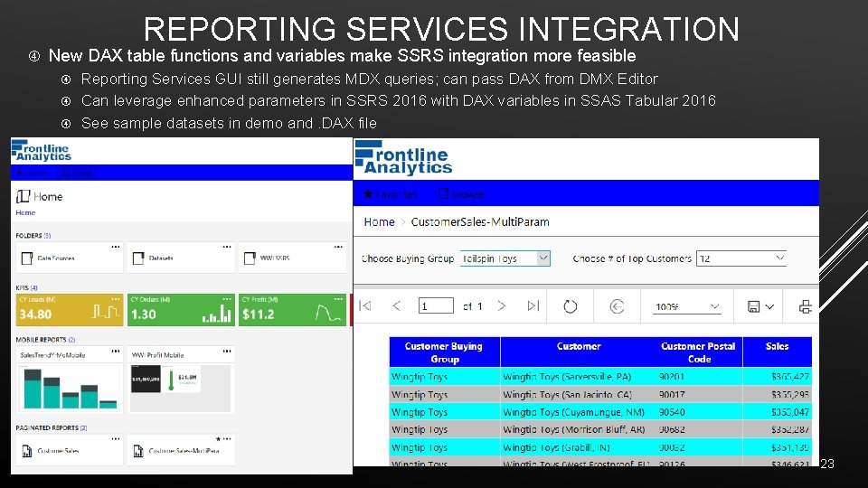Click the Sales column header

pyautogui.click(x=778, y=352)
